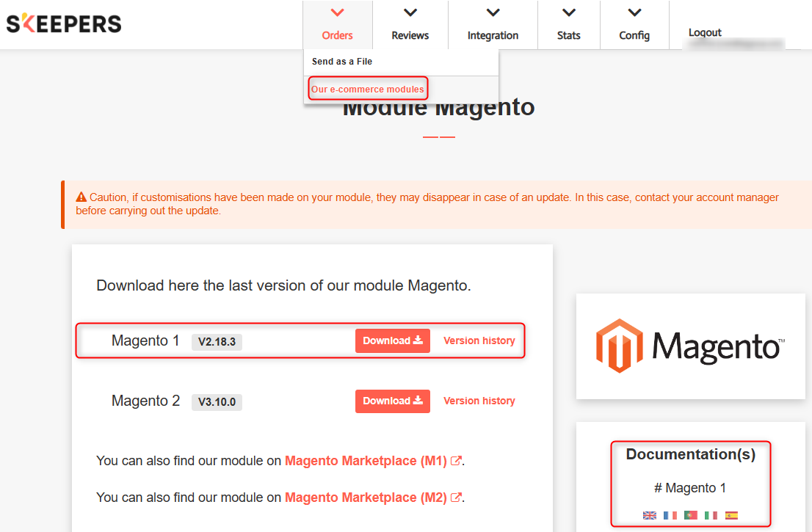812x532 pixels.
Task: Open Magento 1 Version history
Action: coord(479,340)
